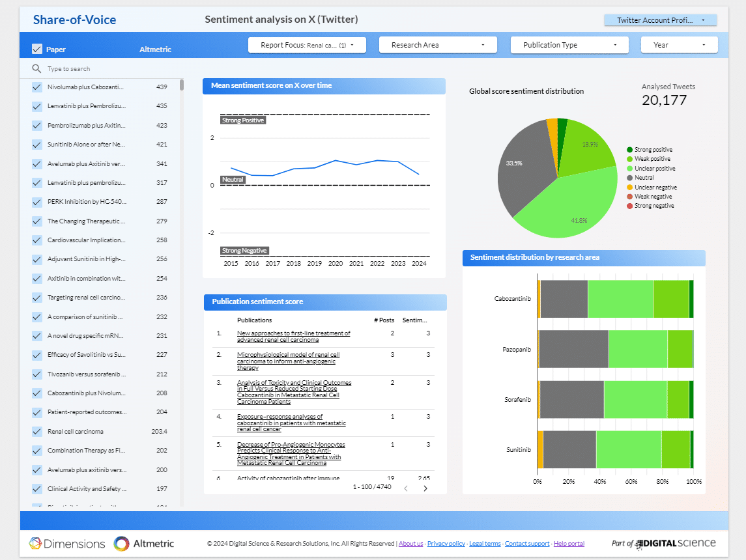Toggle the Paper select-all checkbox

[x=37, y=49]
